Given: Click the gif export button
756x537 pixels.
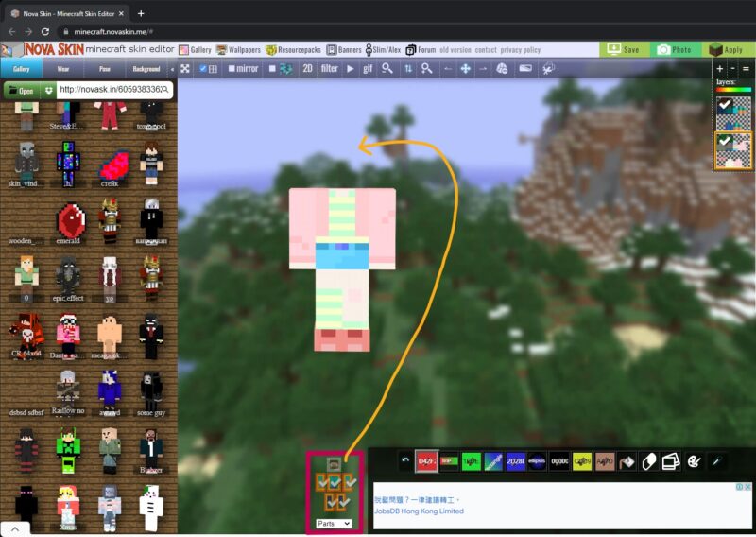Looking at the screenshot, I should (x=368, y=68).
